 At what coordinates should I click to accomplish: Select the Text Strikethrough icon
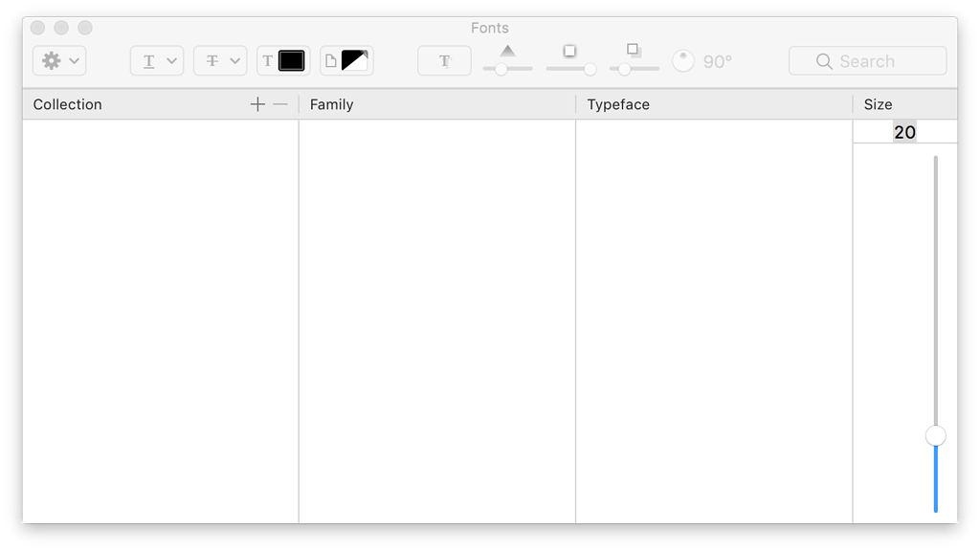[213, 60]
